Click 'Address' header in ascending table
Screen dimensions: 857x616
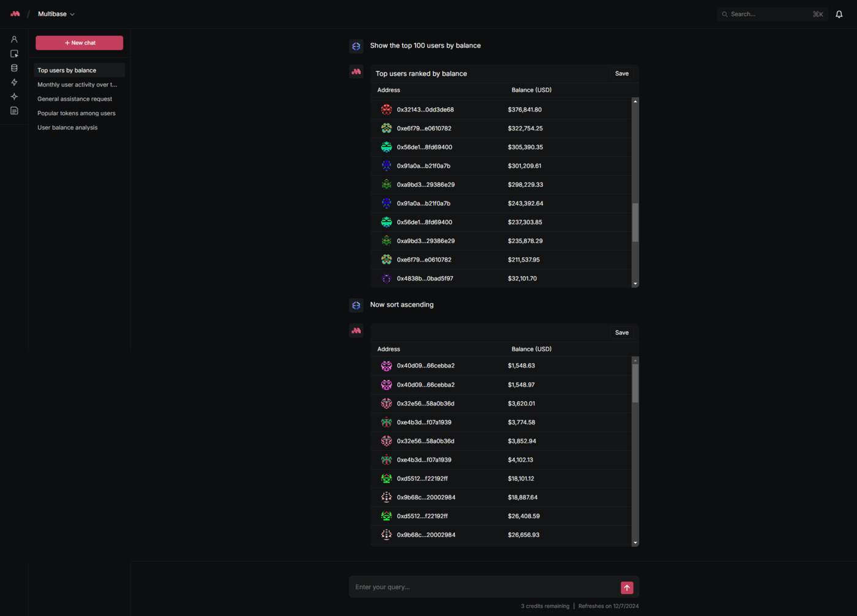click(389, 349)
